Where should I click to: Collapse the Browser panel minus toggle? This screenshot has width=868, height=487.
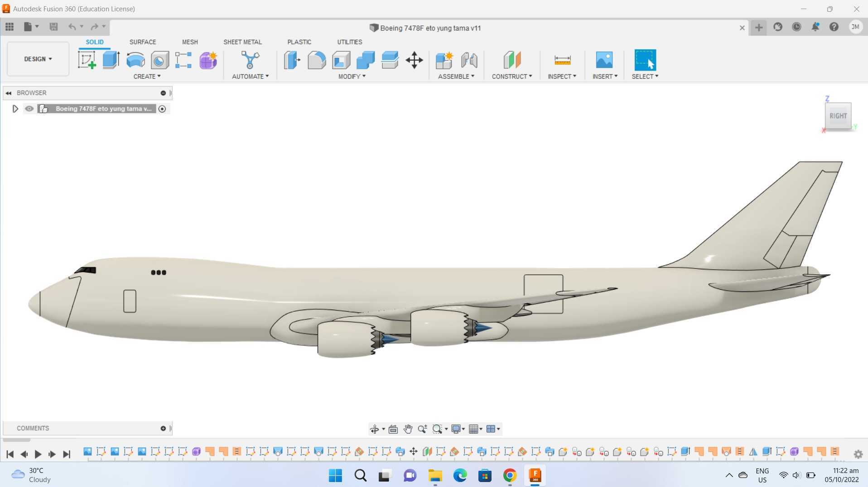[163, 93]
